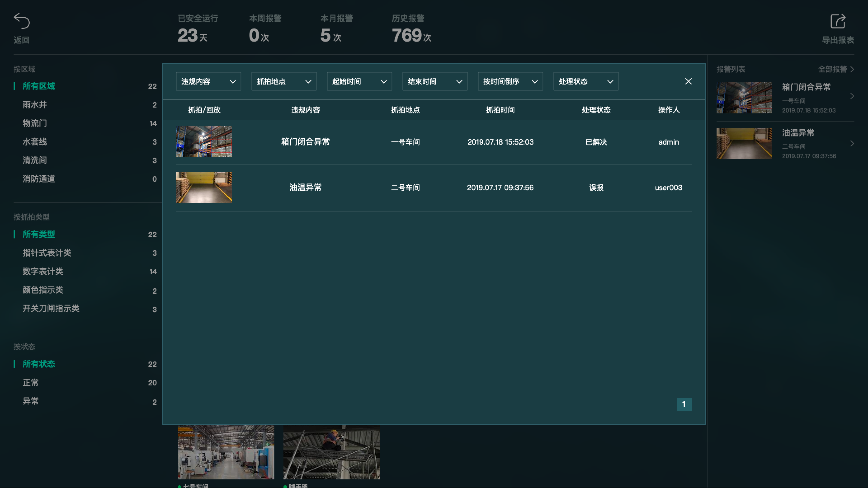Go to page 1 in pagination
This screenshot has width=868, height=488.
point(684,404)
